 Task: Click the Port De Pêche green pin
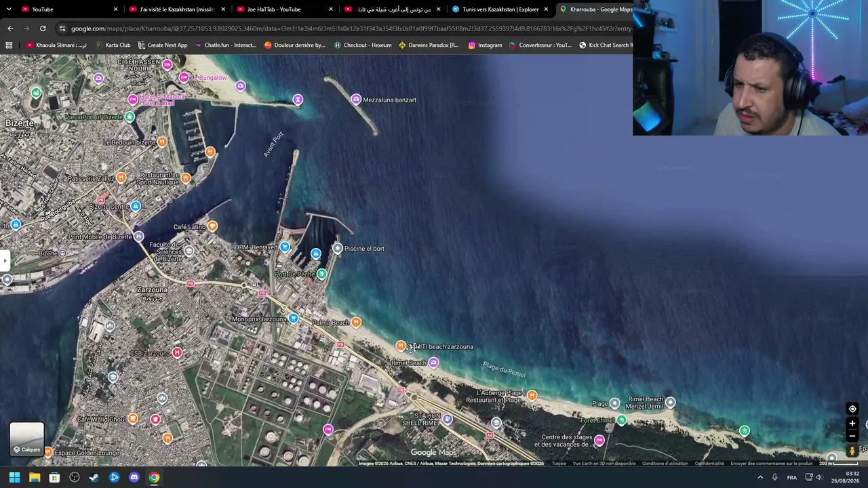321,274
